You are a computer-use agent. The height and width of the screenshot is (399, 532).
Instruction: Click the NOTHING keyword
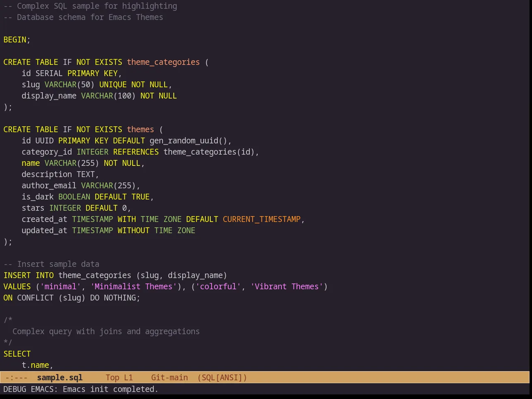(x=120, y=298)
